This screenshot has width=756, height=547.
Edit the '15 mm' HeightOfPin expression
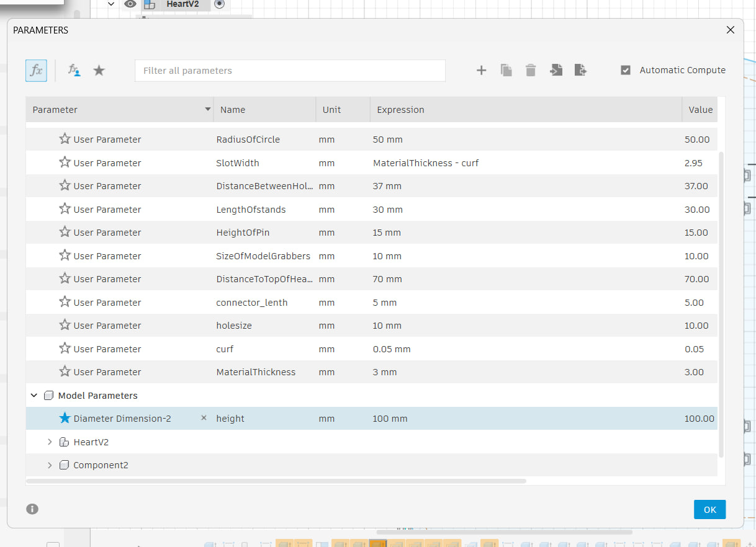coord(387,232)
